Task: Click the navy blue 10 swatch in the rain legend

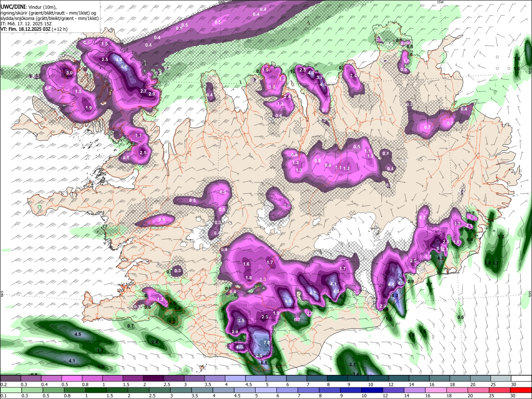Action: tap(372, 390)
